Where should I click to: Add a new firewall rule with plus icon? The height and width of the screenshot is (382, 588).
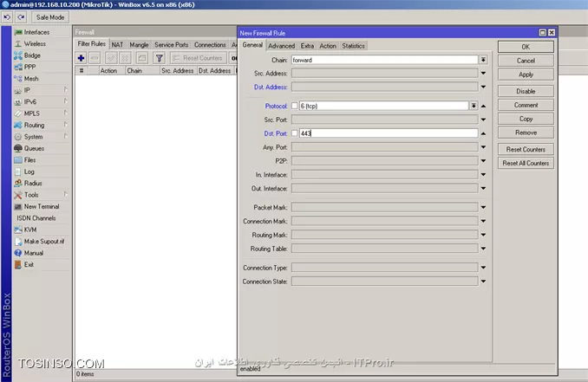(x=81, y=58)
